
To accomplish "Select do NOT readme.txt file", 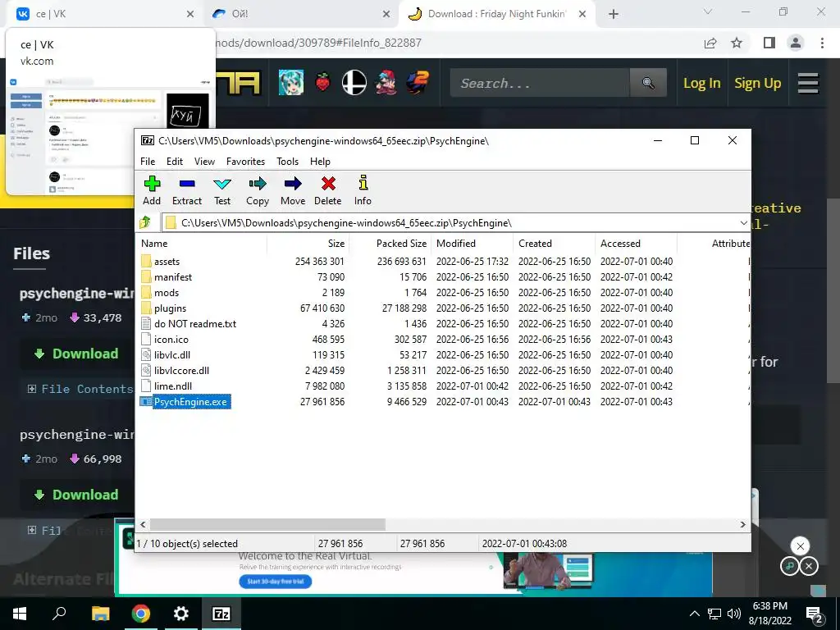I will click(195, 323).
